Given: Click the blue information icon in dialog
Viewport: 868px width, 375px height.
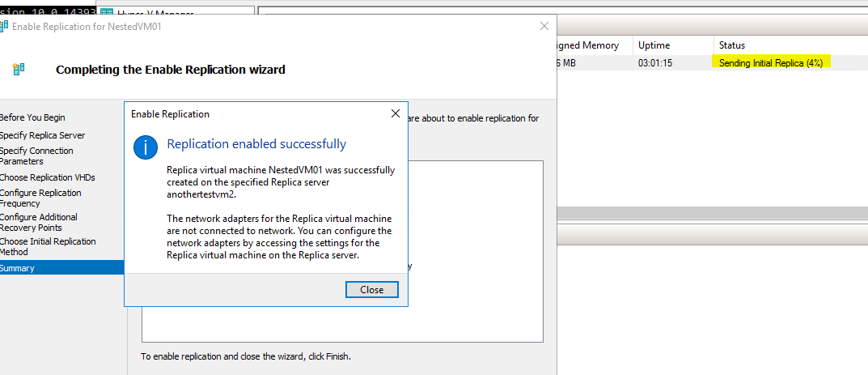Looking at the screenshot, I should pyautogui.click(x=146, y=147).
